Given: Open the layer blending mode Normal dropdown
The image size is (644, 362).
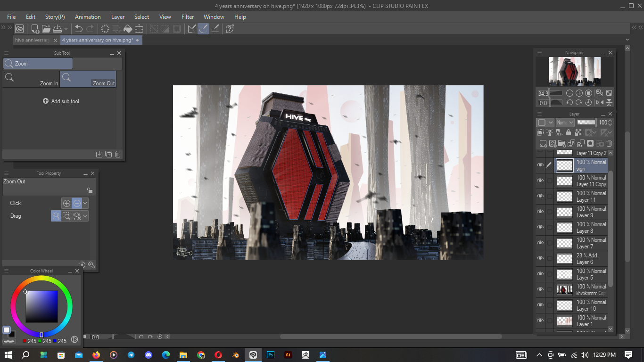Looking at the screenshot, I should click(565, 123).
